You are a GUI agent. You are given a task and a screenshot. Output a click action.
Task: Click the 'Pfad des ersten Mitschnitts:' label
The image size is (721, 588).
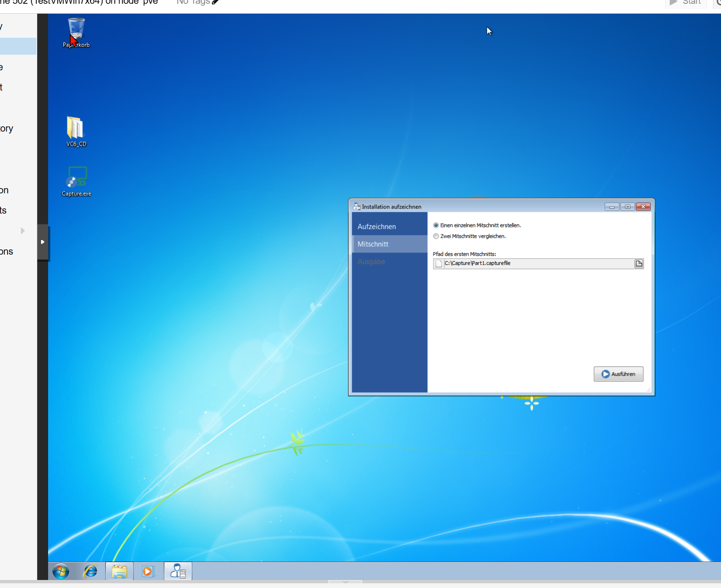pos(464,254)
